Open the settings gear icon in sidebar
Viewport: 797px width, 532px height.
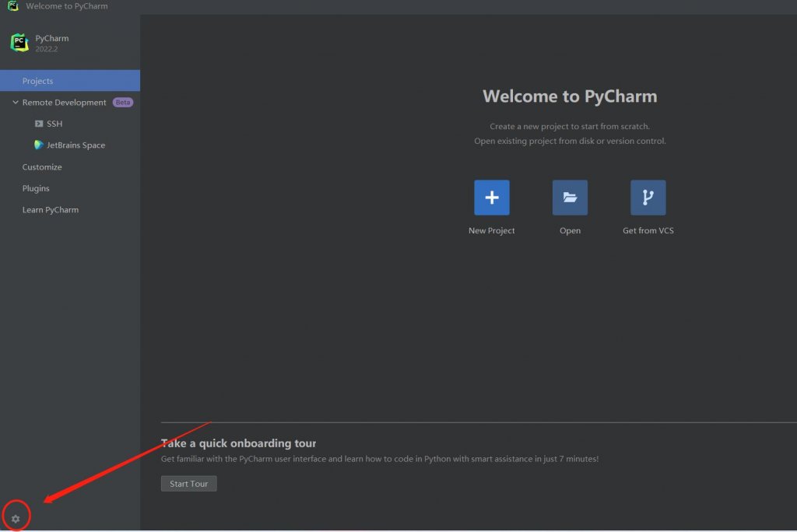click(16, 519)
